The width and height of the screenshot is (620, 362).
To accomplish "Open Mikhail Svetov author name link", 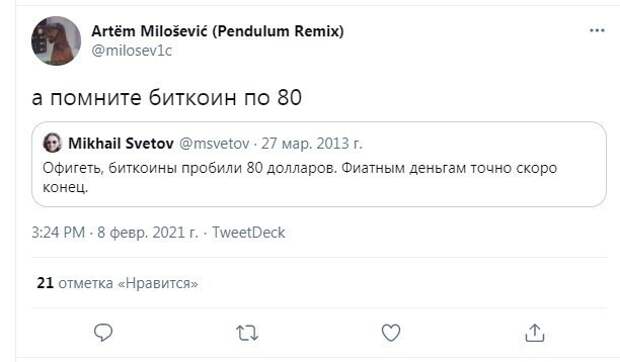I will coord(121,143).
